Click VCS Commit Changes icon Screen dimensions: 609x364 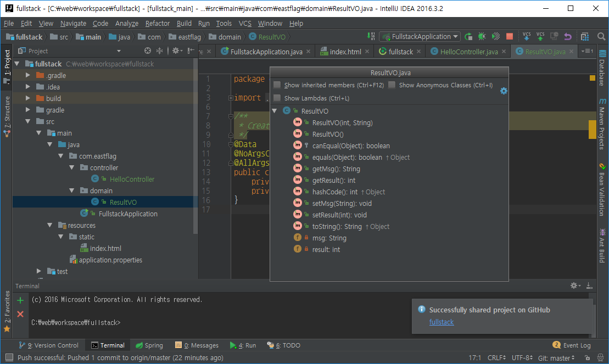coord(540,37)
